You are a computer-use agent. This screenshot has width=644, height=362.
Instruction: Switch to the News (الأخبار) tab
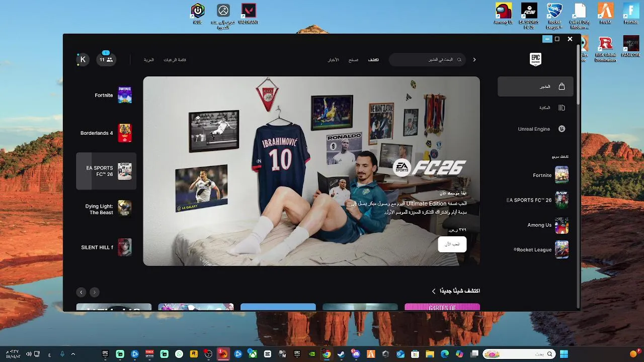333,60
